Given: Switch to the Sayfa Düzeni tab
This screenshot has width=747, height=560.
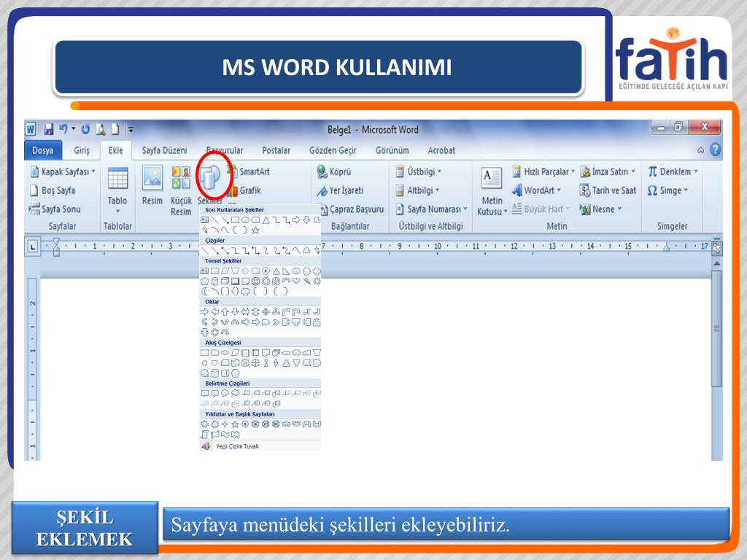Looking at the screenshot, I should tap(164, 150).
